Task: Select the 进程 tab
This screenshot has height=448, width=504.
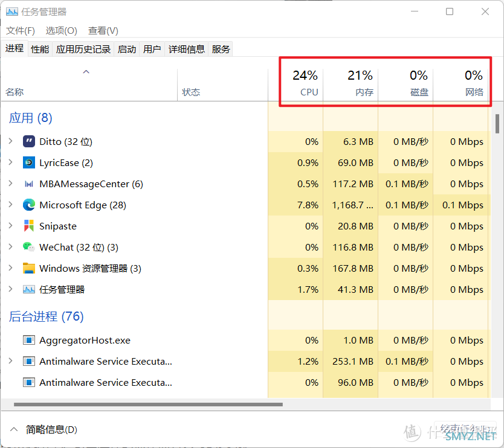Action: pyautogui.click(x=15, y=48)
